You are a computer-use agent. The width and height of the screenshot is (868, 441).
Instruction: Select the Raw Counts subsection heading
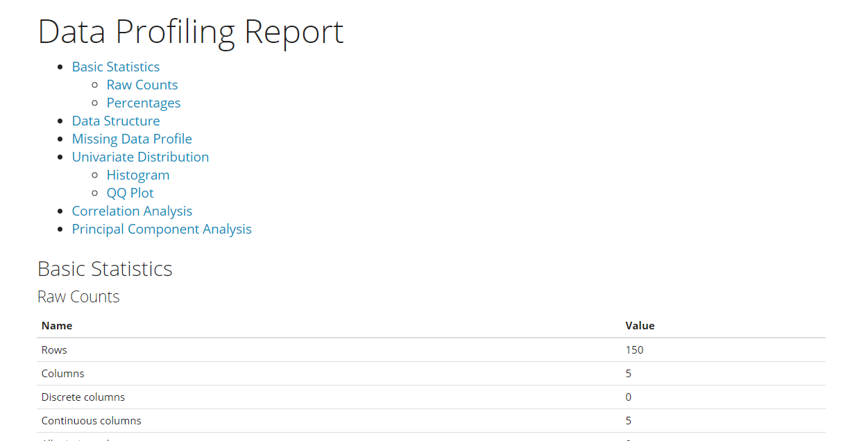tap(78, 297)
